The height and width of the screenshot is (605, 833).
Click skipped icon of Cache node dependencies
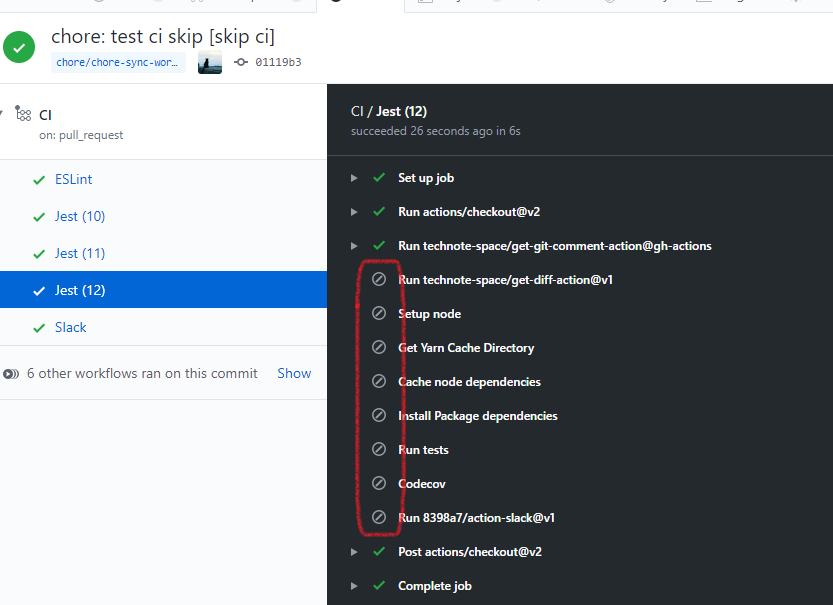tap(379, 381)
